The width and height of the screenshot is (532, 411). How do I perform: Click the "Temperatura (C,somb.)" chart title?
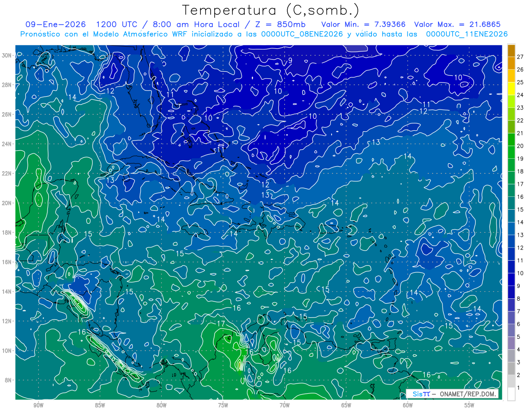(271, 10)
